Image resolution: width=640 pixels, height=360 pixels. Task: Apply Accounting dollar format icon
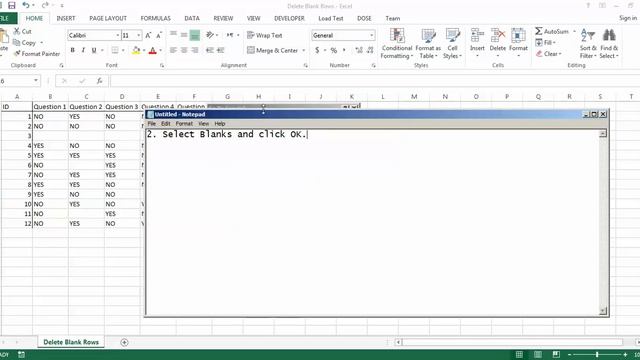click(317, 50)
